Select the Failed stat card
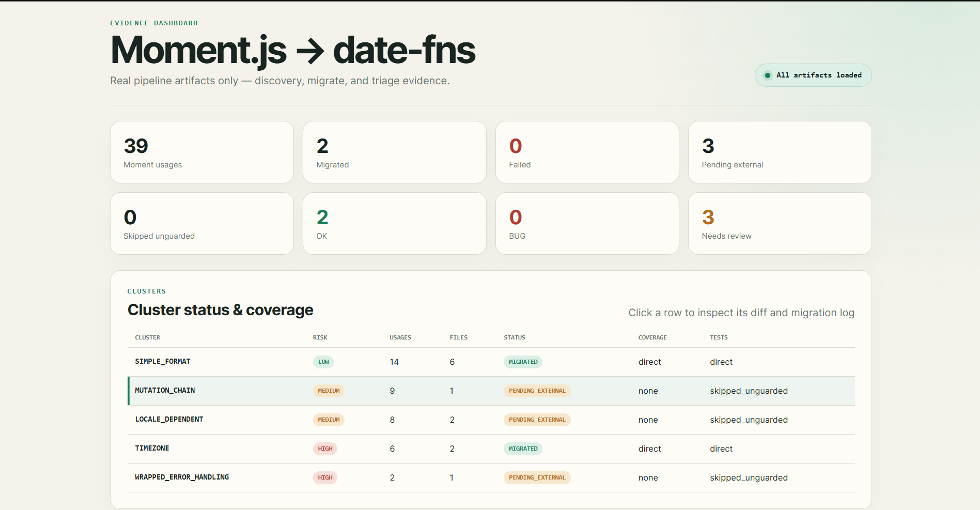The height and width of the screenshot is (510, 980). pyautogui.click(x=587, y=152)
